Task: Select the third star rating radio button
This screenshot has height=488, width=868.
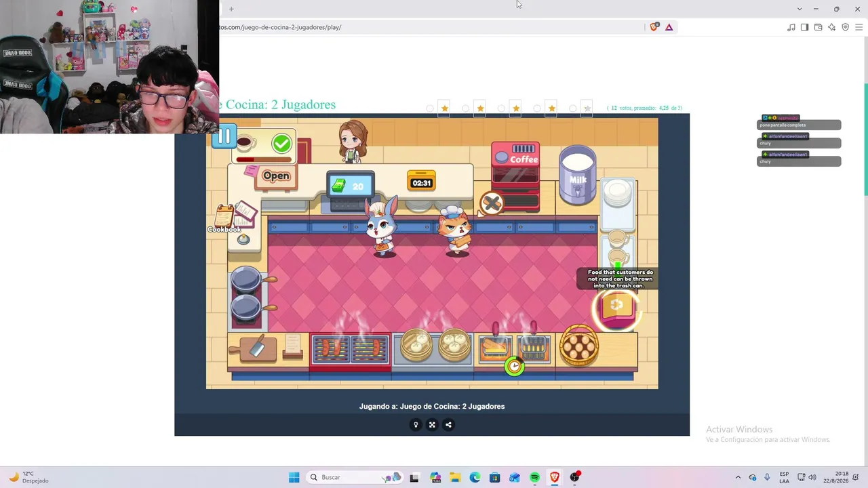Action: 502,108
